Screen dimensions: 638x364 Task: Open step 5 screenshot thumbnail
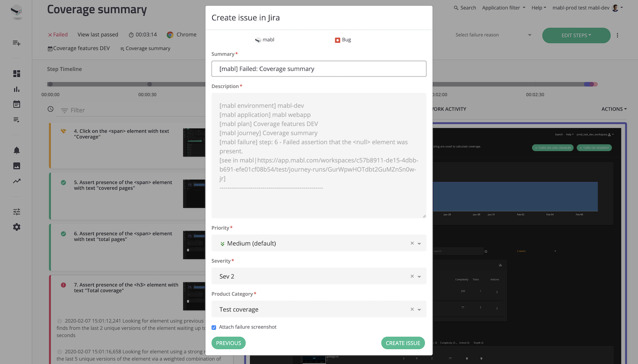[194, 194]
